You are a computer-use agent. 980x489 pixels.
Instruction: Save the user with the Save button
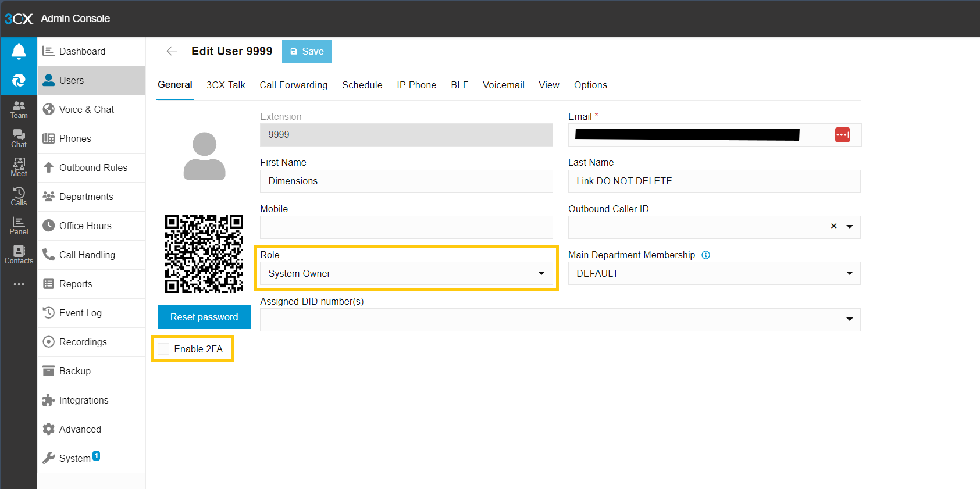[x=307, y=51]
